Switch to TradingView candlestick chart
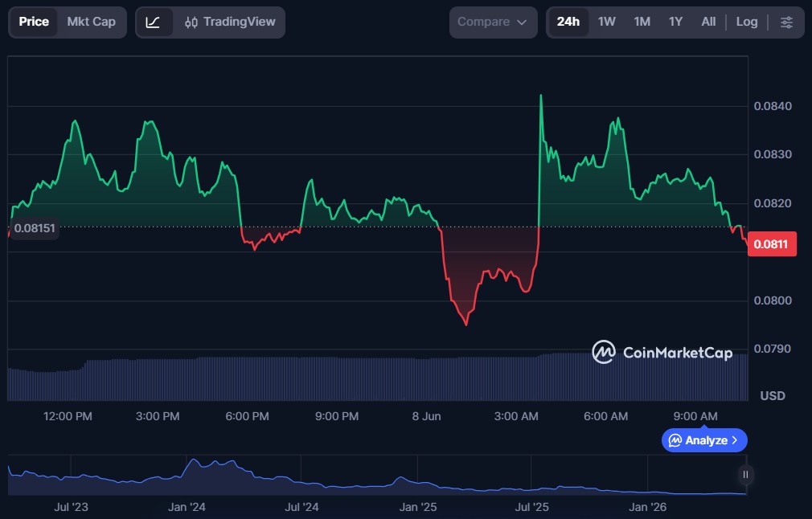812x519 pixels. tap(230, 22)
